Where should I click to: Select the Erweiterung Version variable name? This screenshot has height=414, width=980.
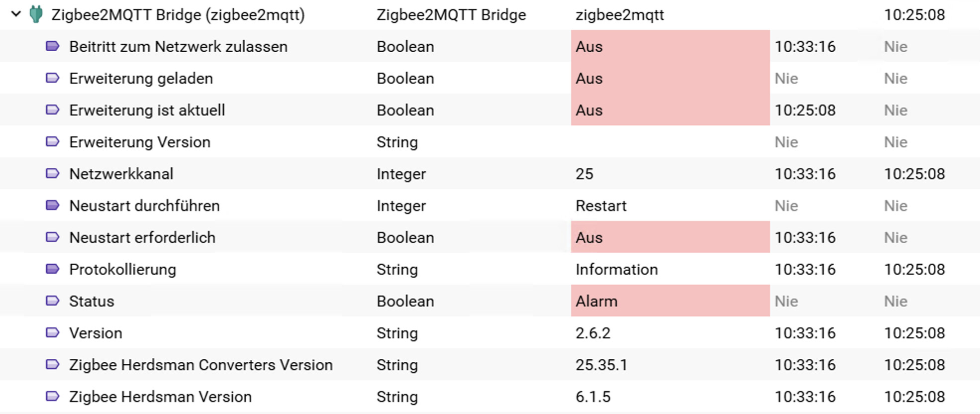pyautogui.click(x=139, y=142)
